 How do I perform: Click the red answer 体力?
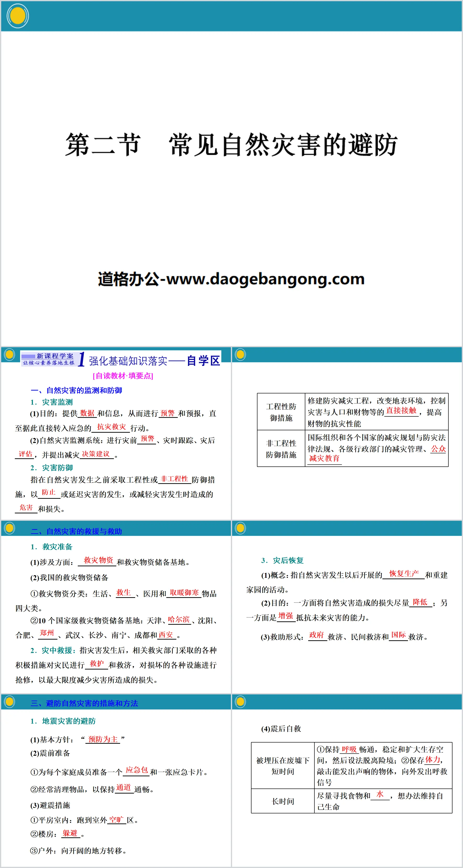[x=433, y=760]
